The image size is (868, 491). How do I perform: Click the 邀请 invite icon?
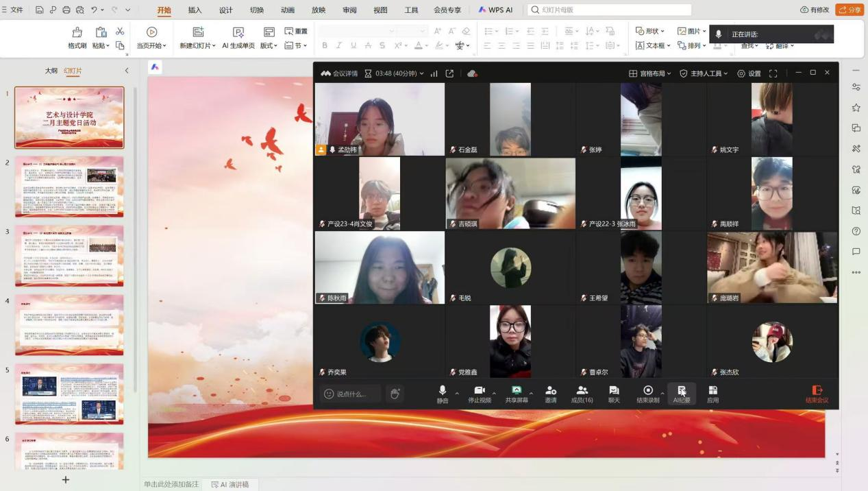(550, 391)
